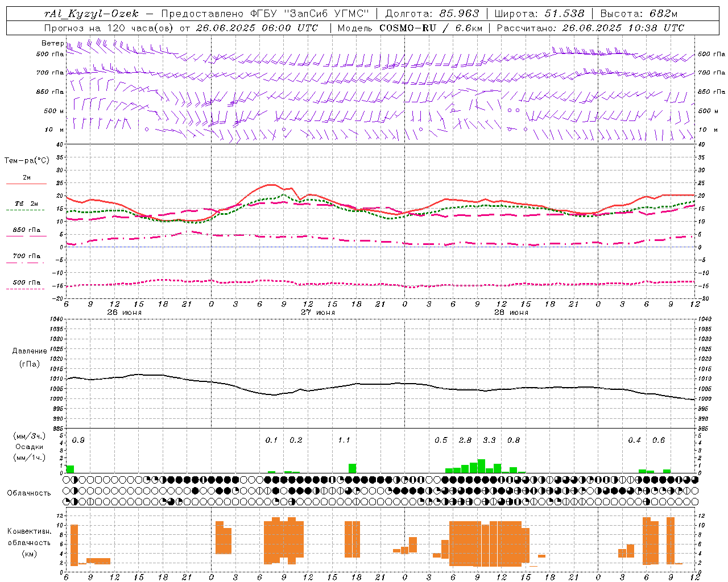Click the 1.1 precipitation total

pyautogui.click(x=344, y=440)
